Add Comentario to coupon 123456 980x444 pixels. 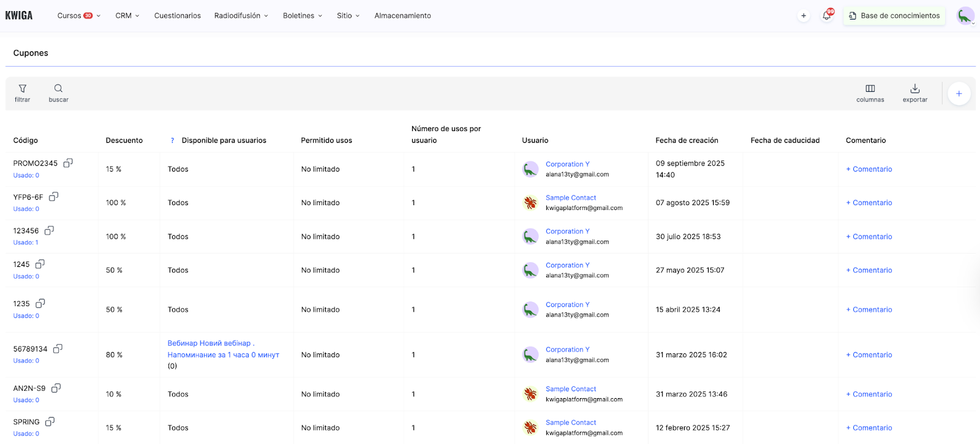tap(869, 236)
